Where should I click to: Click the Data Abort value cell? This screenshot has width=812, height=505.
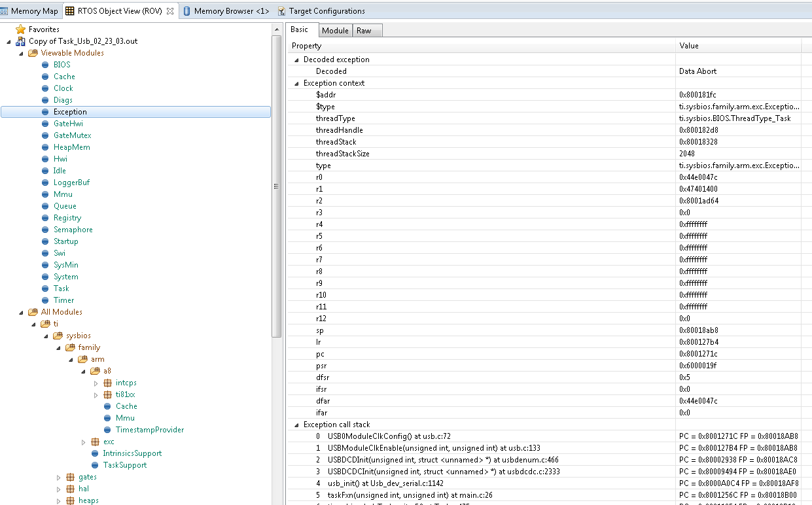coord(739,71)
